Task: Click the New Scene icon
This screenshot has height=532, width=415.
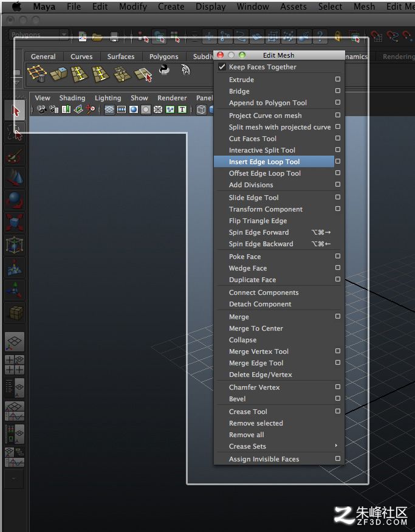Action: click(83, 36)
